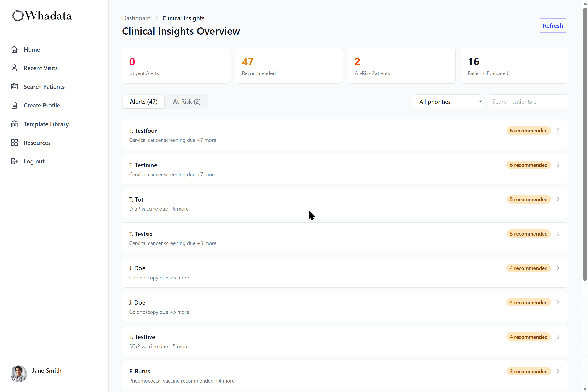Expand T. Testfour's recommendations chevron
This screenshot has width=588, height=392.
[558, 130]
